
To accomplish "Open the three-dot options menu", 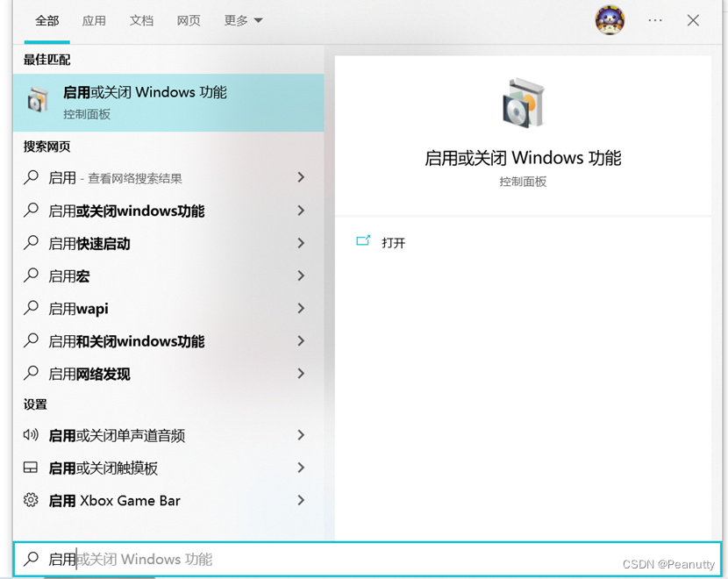I will tap(655, 20).
